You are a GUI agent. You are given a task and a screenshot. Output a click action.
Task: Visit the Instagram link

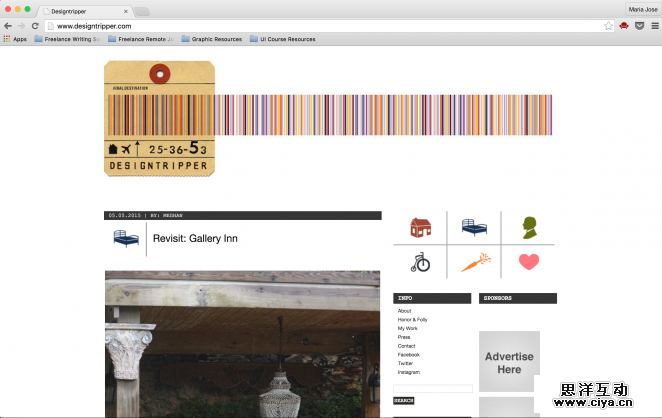pos(409,372)
